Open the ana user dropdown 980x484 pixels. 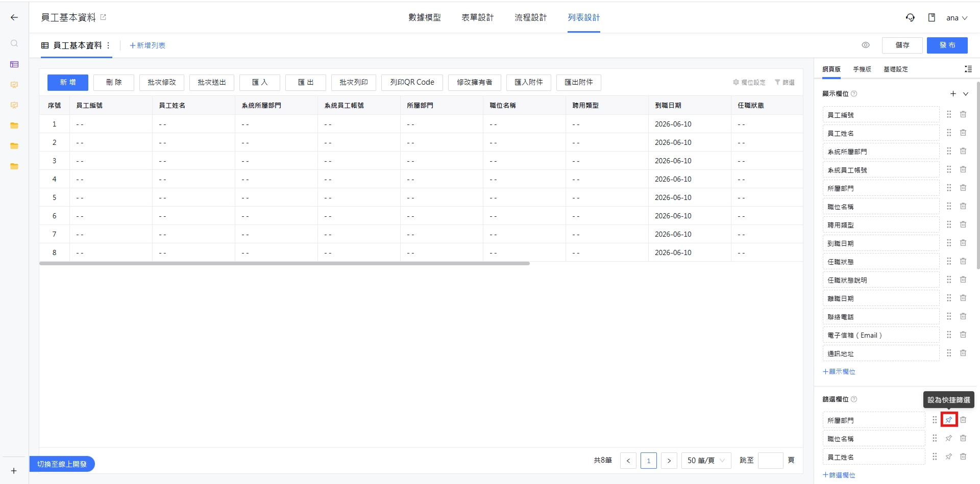[957, 18]
